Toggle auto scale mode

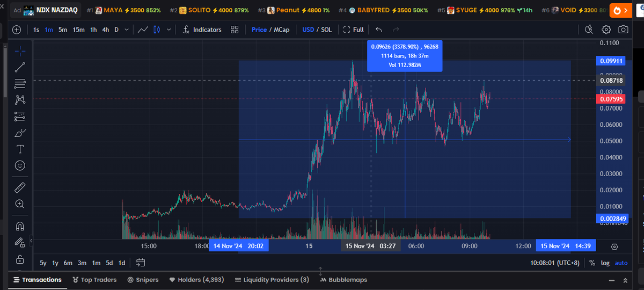coord(621,263)
